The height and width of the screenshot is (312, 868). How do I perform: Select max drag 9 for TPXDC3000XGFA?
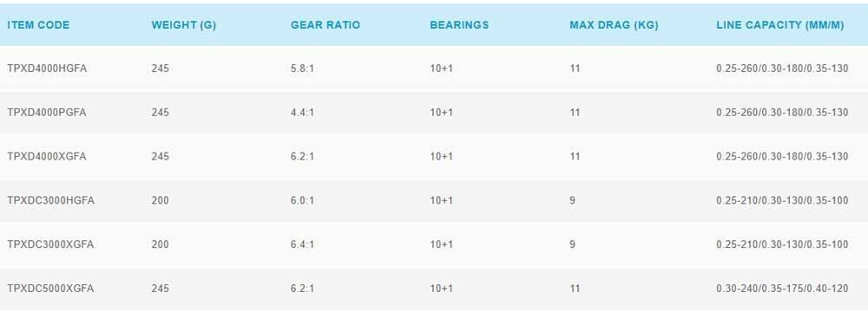572,244
